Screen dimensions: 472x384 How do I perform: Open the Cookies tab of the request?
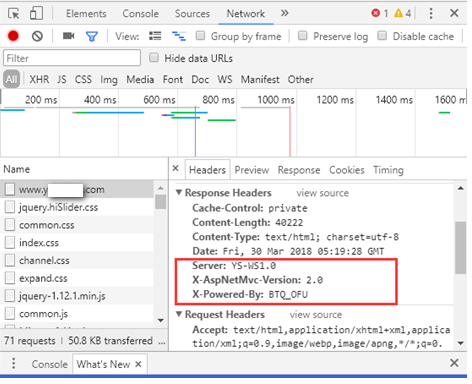[x=347, y=170]
